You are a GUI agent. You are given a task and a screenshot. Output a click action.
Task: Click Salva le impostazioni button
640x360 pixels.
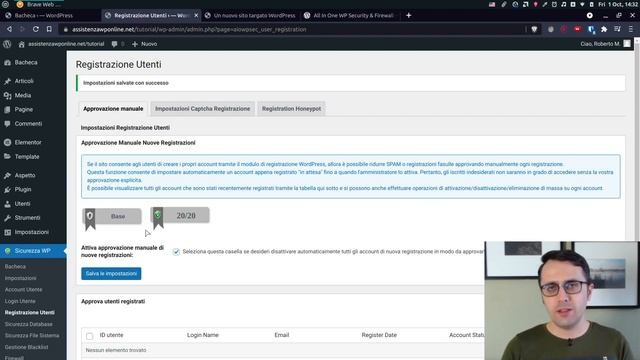pos(111,273)
